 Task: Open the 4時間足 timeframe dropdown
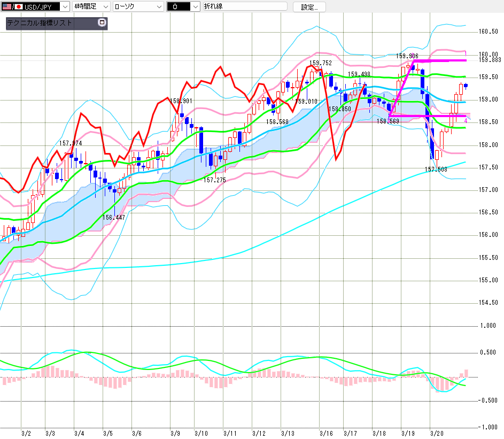(x=105, y=6)
